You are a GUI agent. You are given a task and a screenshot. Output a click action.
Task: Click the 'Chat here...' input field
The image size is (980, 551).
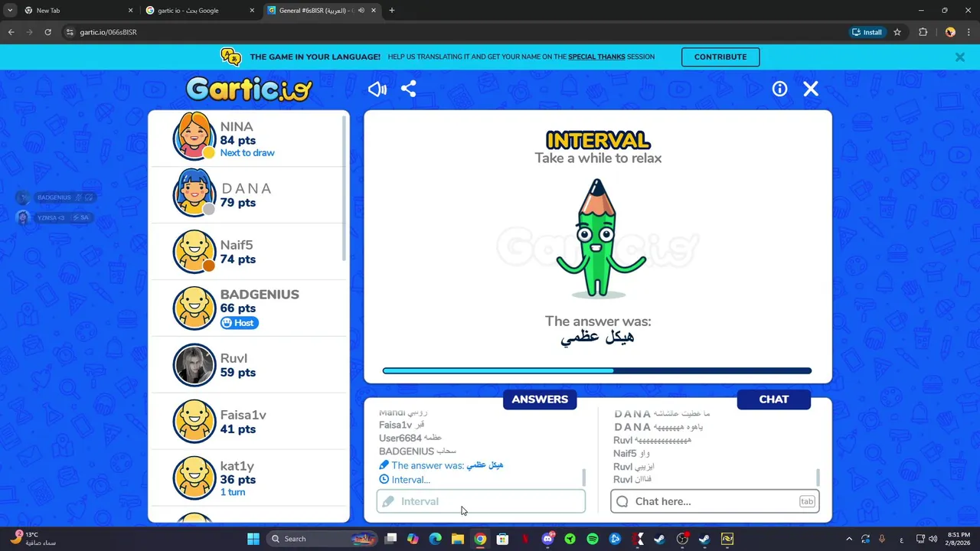(715, 501)
